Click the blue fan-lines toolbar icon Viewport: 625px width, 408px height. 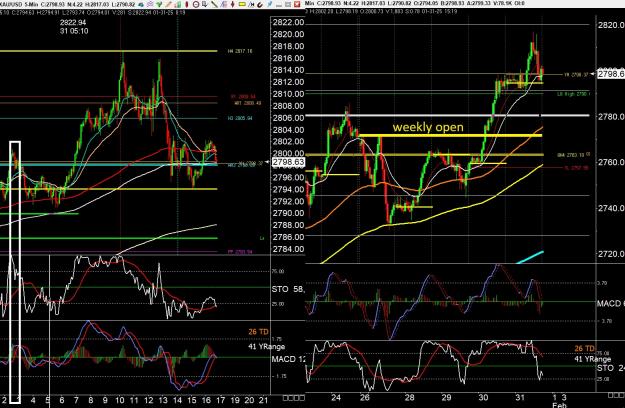[224, 4]
